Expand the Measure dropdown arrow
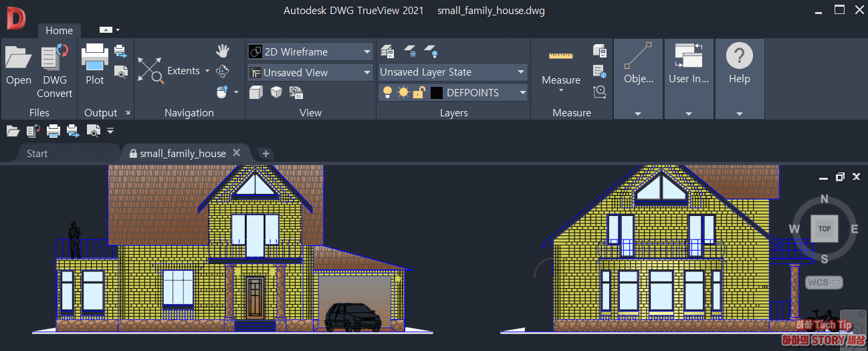 tap(561, 91)
